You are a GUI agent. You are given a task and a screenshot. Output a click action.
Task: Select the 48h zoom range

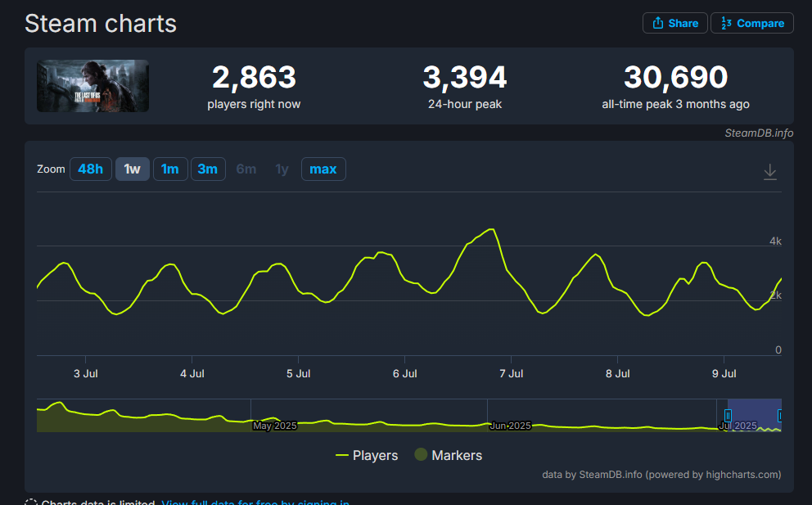(x=91, y=169)
